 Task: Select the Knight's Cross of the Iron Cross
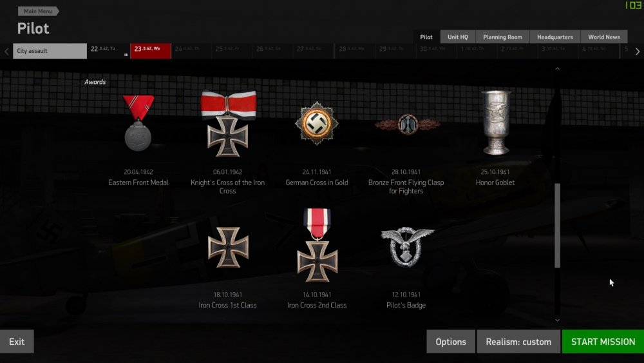tap(228, 123)
